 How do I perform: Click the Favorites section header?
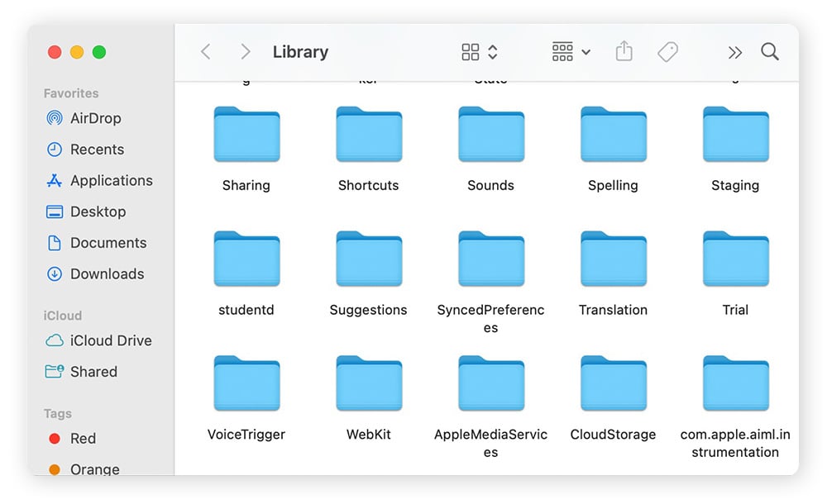pos(71,93)
